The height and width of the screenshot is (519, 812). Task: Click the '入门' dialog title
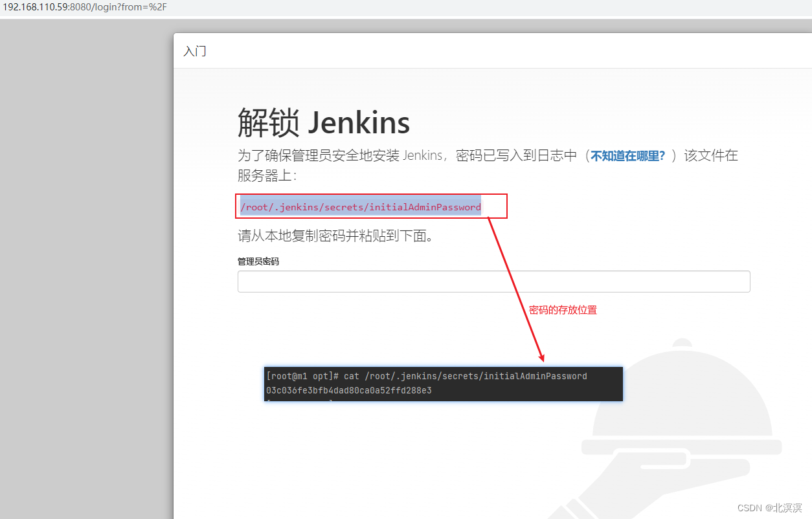195,51
